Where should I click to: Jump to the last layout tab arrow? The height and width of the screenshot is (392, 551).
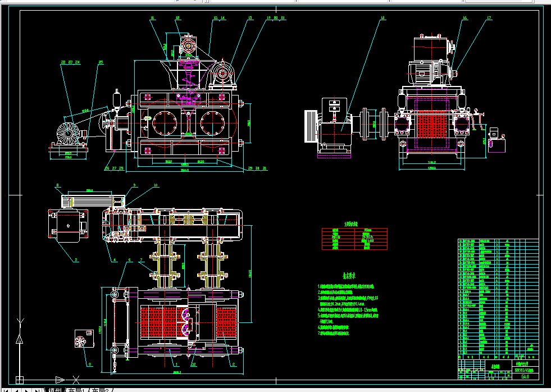click(x=37, y=390)
